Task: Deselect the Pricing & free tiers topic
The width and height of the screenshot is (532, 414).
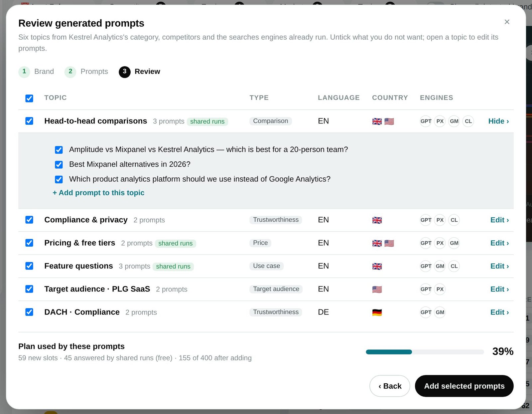Action: click(29, 243)
